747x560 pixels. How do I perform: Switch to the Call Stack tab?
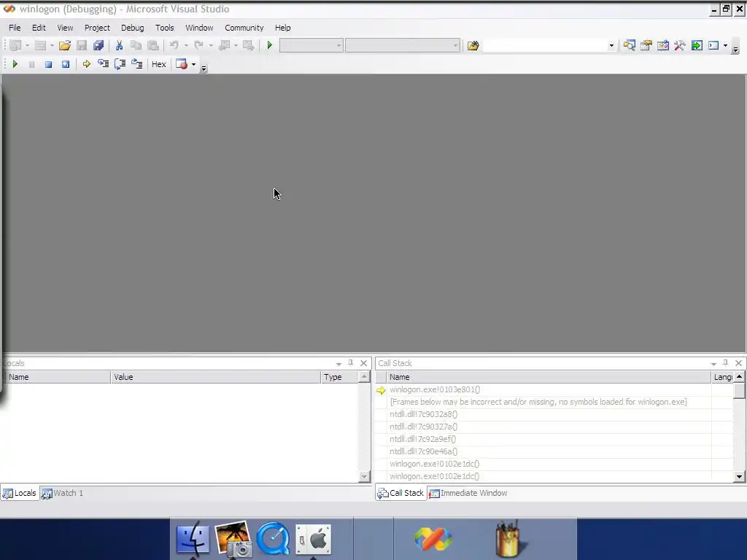click(x=400, y=494)
